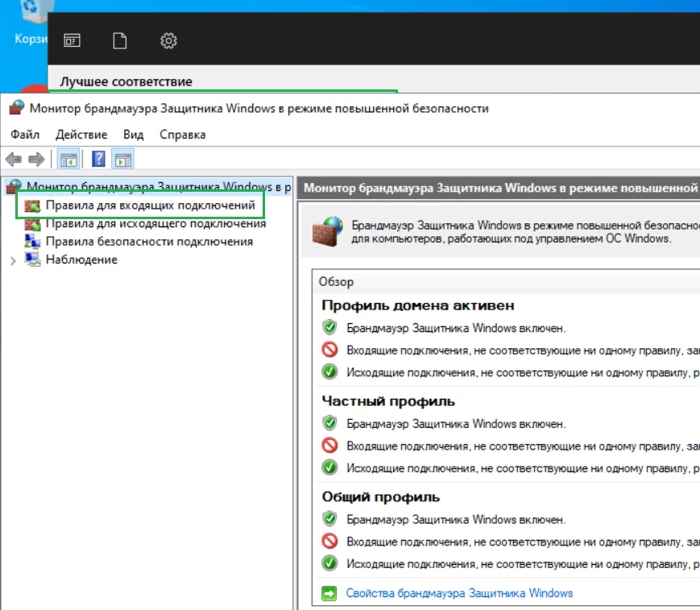
Task: Click the outbound rules brick icon
Action: tap(32, 224)
